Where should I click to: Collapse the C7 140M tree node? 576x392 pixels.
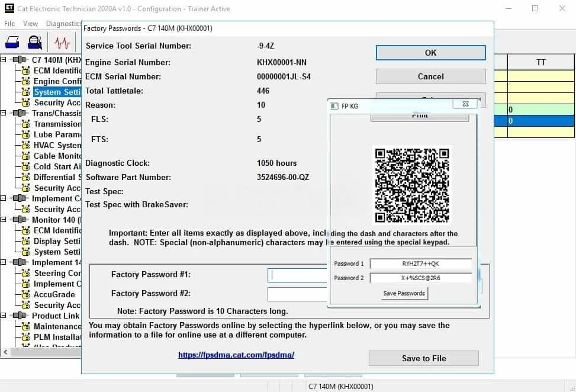point(4,60)
